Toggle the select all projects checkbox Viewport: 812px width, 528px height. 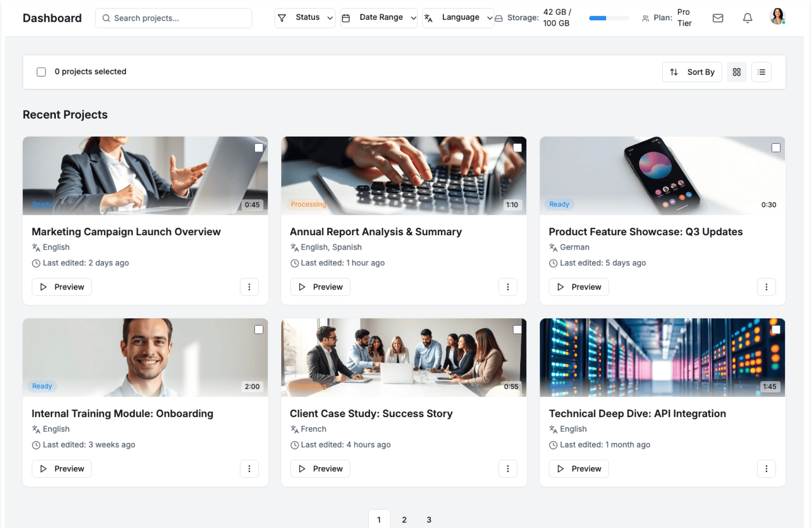click(x=41, y=72)
